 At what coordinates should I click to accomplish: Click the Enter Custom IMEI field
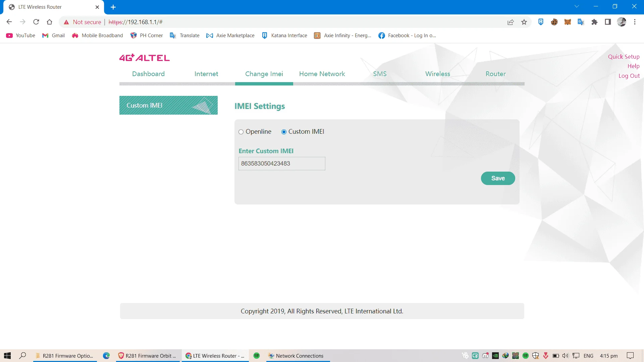tap(282, 164)
